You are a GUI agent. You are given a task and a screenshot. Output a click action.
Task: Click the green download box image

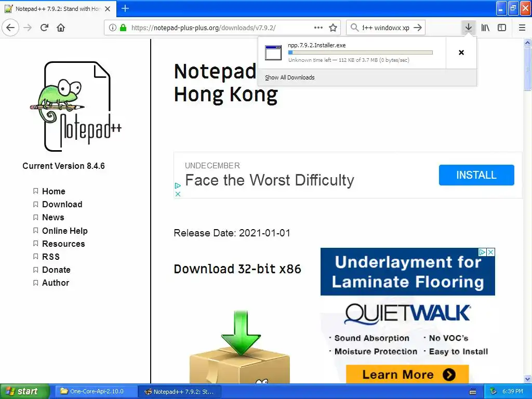(240, 347)
